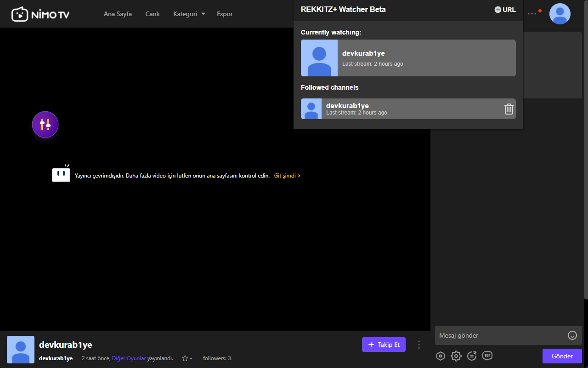This screenshot has width=588, height=368.
Task: Click the large devkurab1ye channel title
Action: [66, 345]
